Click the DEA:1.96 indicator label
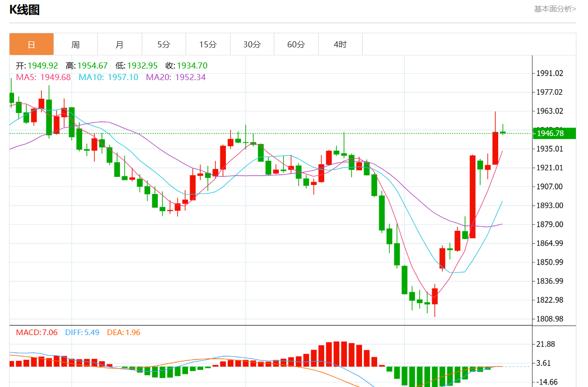Image resolution: width=588 pixels, height=387 pixels. pos(124,332)
